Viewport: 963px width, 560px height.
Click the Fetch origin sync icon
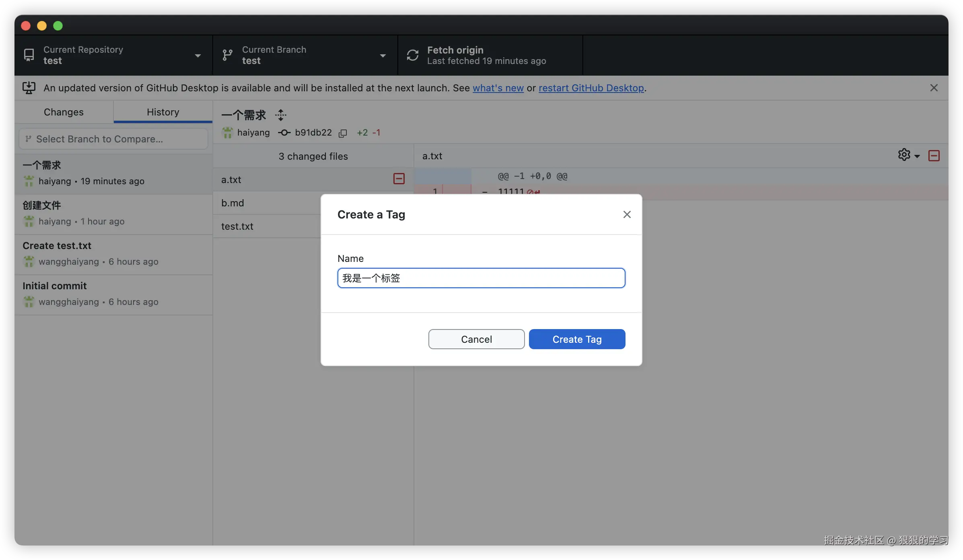413,55
